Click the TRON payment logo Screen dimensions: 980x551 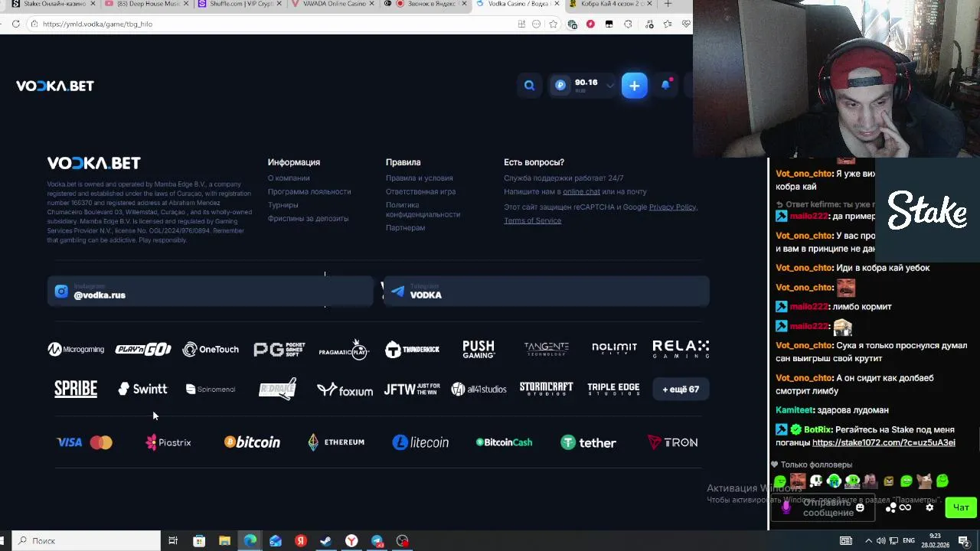672,442
